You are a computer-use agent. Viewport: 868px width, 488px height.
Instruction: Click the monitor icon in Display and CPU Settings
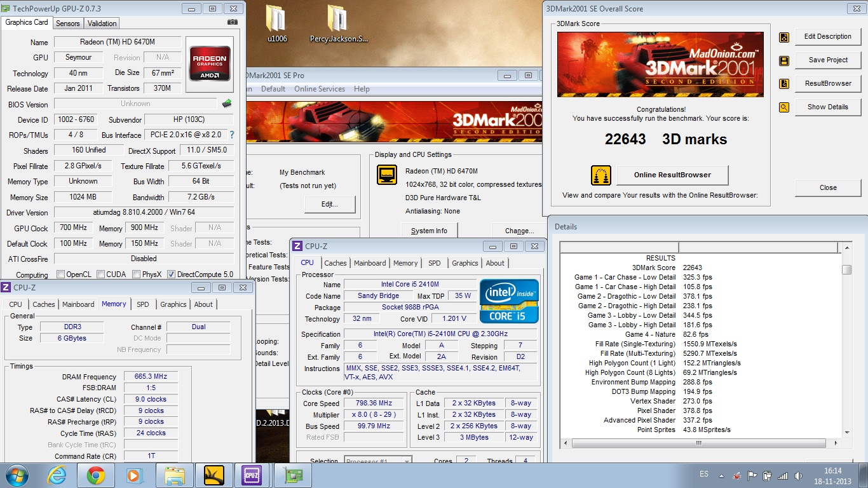[387, 175]
